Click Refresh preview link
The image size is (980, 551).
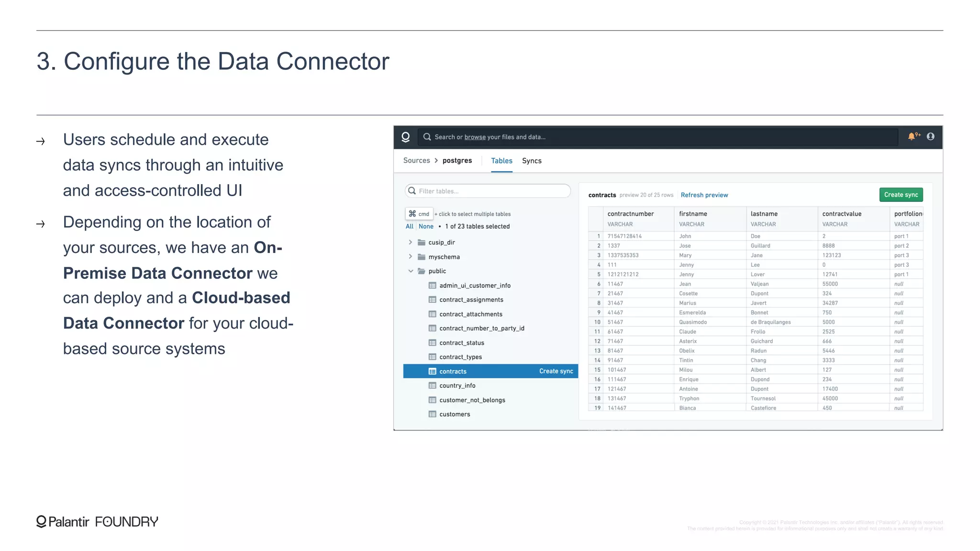pyautogui.click(x=704, y=195)
